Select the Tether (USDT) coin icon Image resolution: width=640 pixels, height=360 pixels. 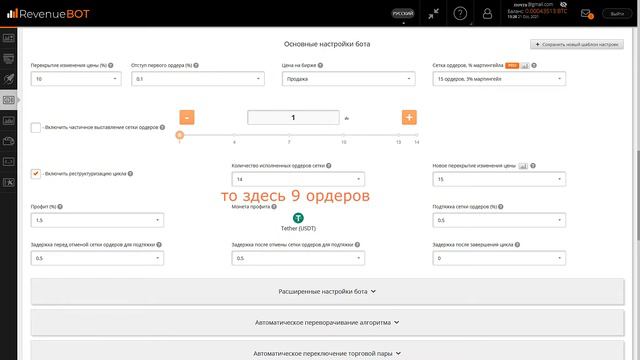pos(298,218)
